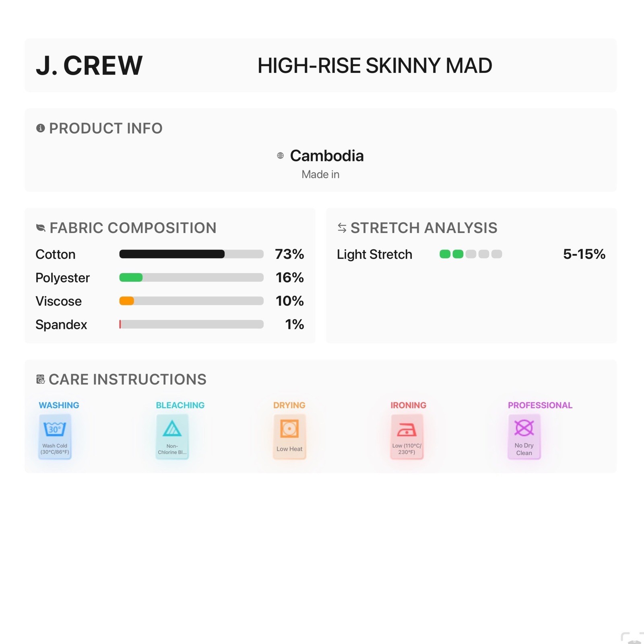Screen dimensions: 644x644
Task: Click the globe icon beside Cambodia
Action: (x=281, y=156)
